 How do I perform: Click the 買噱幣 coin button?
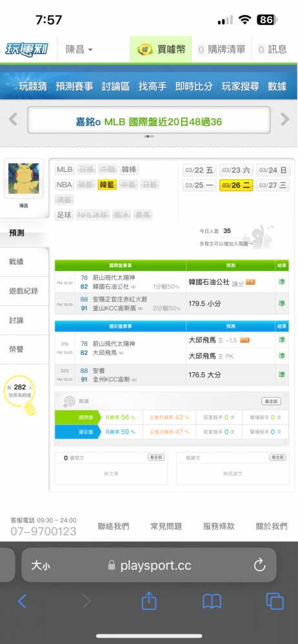161,50
